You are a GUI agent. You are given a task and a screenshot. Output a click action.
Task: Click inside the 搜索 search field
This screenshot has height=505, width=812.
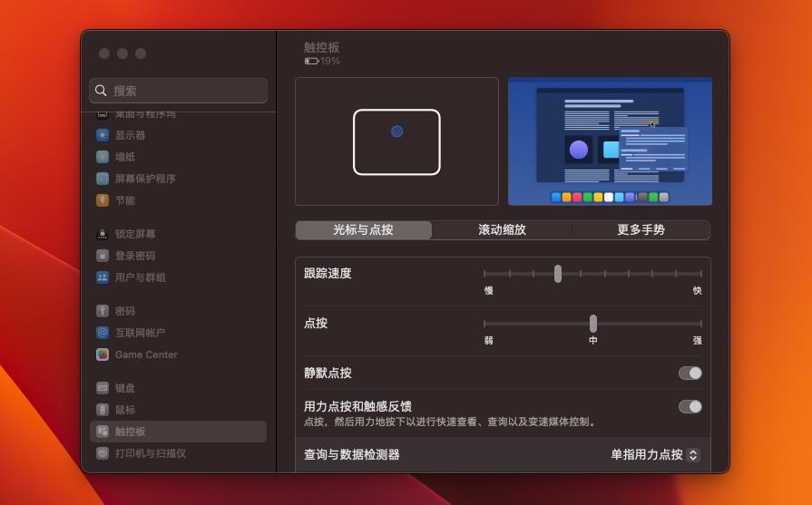click(x=178, y=91)
